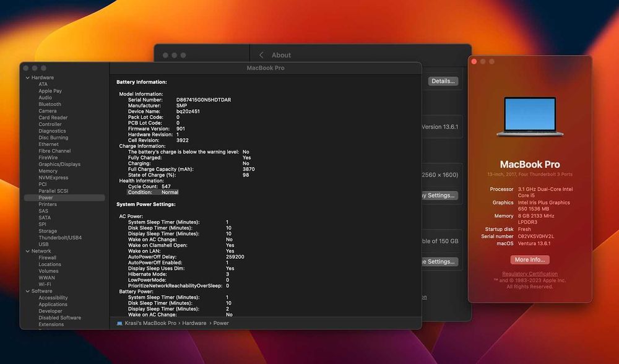Select Accessibility under Software
The image size is (619, 364).
click(53, 298)
